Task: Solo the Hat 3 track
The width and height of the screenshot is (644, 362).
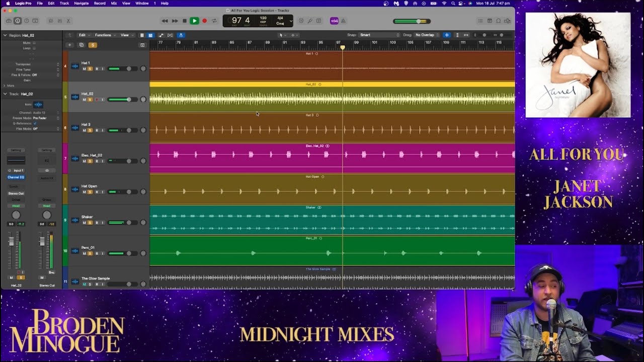Action: click(90, 130)
